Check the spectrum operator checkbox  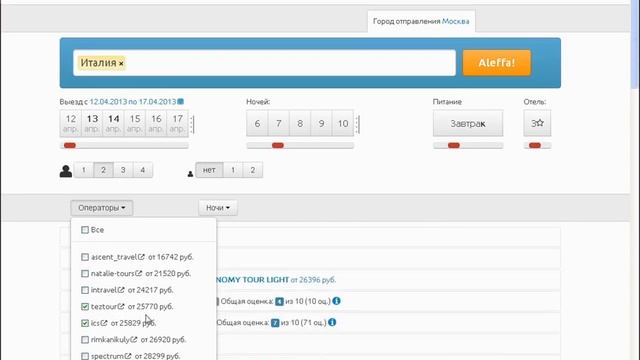(x=85, y=356)
